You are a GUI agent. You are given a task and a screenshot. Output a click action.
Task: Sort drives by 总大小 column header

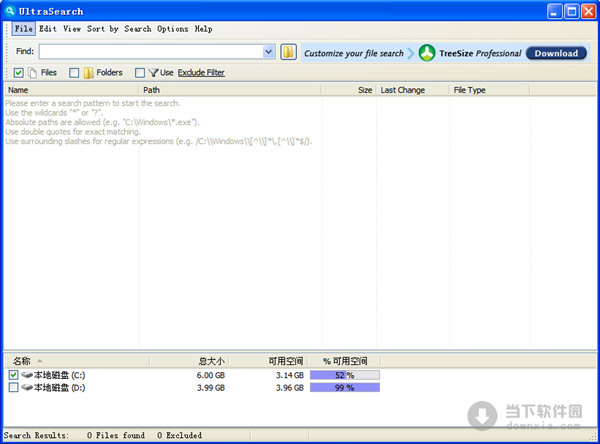click(189, 361)
